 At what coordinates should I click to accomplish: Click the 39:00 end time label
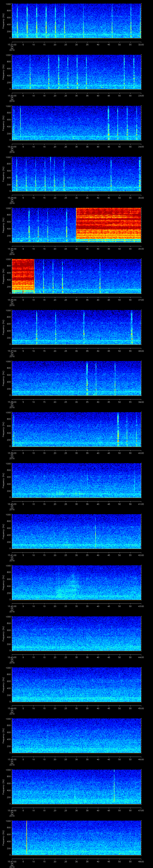pos(141,402)
